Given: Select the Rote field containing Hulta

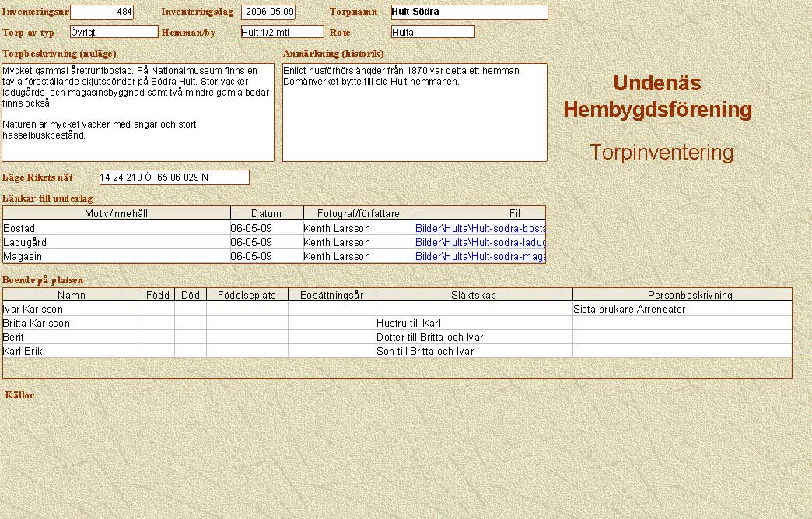Looking at the screenshot, I should pyautogui.click(x=432, y=32).
